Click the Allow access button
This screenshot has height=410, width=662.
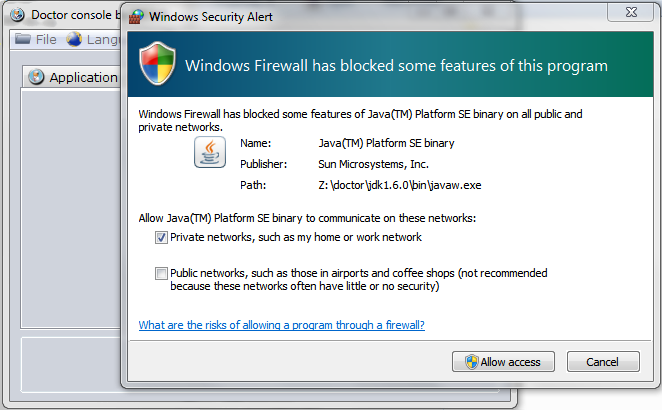tap(503, 362)
